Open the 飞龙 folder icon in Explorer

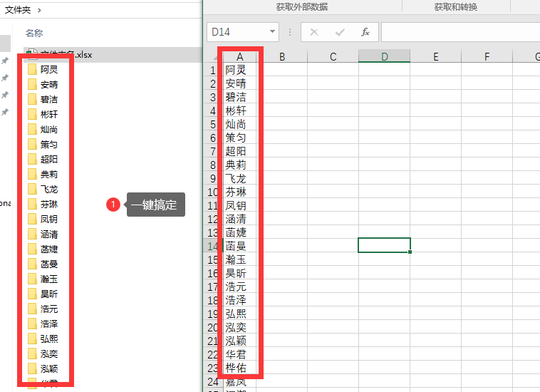(x=32, y=189)
